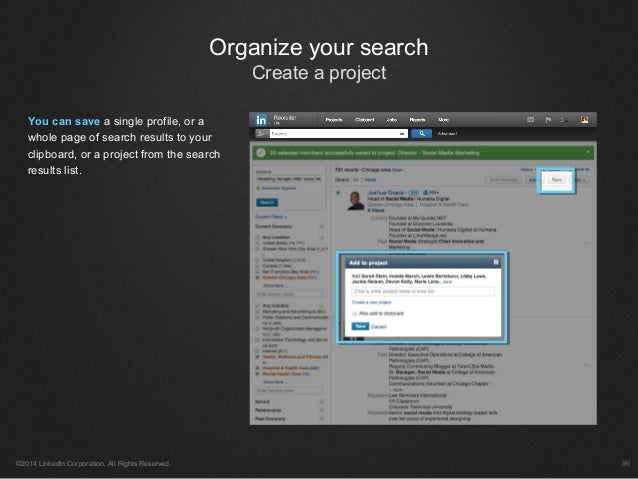Check San Francisco Bay Area filter
This screenshot has width=638, height=479.
[258, 271]
